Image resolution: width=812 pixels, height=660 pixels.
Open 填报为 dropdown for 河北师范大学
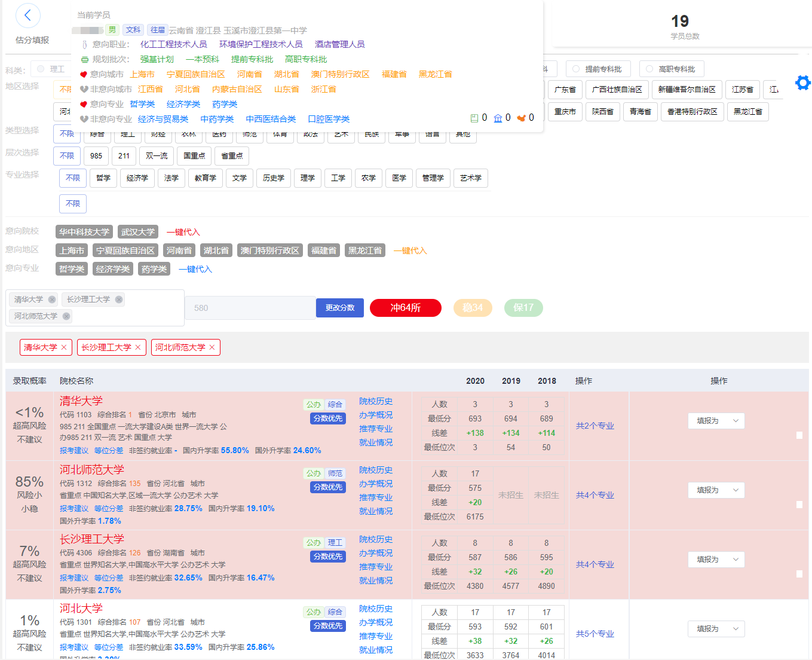pyautogui.click(x=716, y=490)
